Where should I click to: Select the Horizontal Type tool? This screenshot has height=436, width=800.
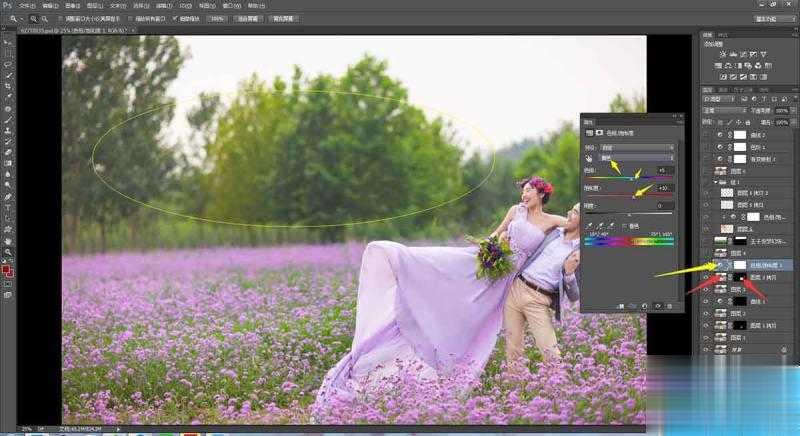(x=8, y=208)
